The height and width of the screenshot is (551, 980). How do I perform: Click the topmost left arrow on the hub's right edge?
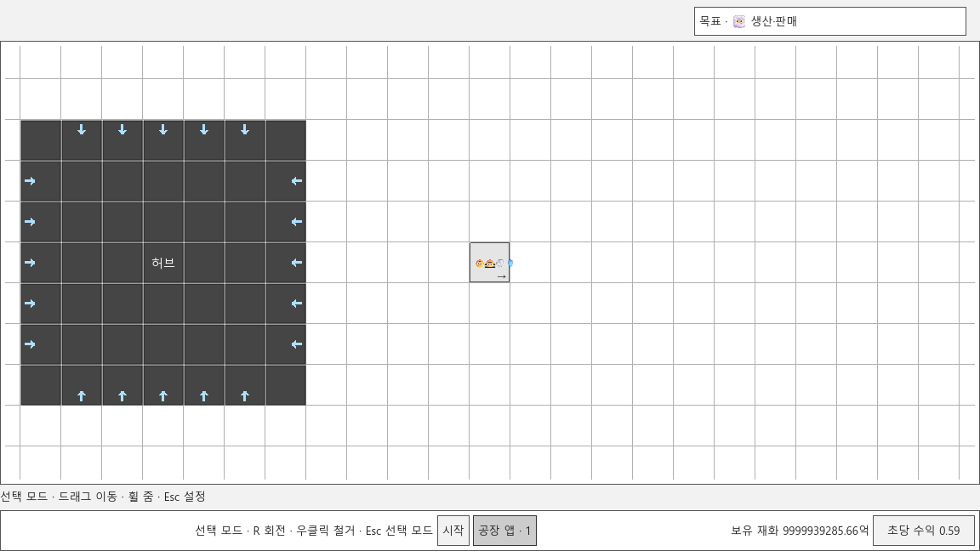[x=297, y=181]
